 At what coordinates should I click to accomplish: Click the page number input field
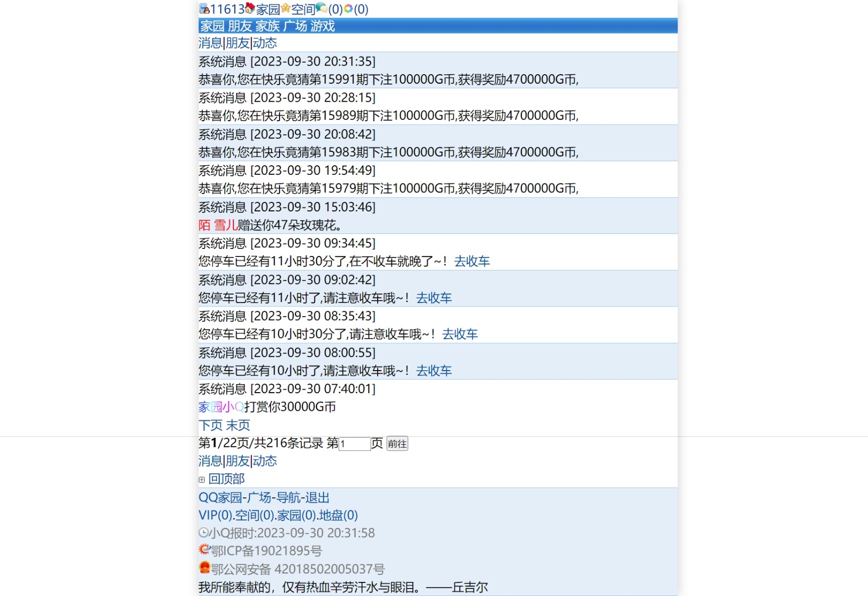click(x=355, y=444)
